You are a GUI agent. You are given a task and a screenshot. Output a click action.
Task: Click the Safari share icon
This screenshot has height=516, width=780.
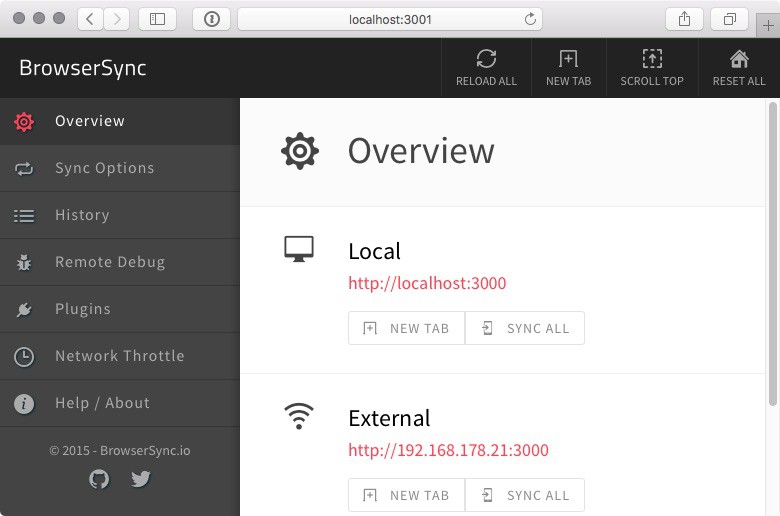coord(685,19)
